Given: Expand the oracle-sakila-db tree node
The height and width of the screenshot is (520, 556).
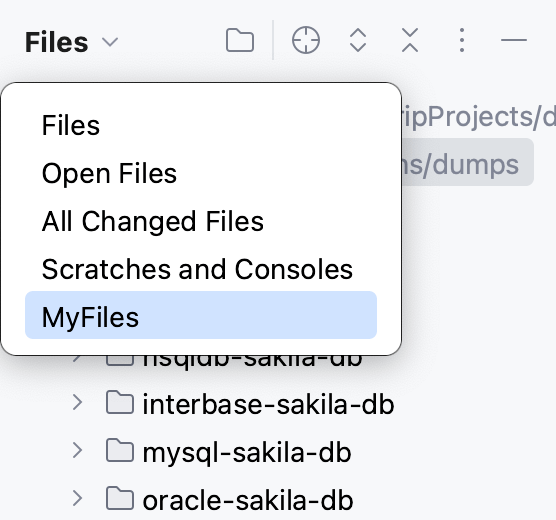Looking at the screenshot, I should pyautogui.click(x=77, y=499).
